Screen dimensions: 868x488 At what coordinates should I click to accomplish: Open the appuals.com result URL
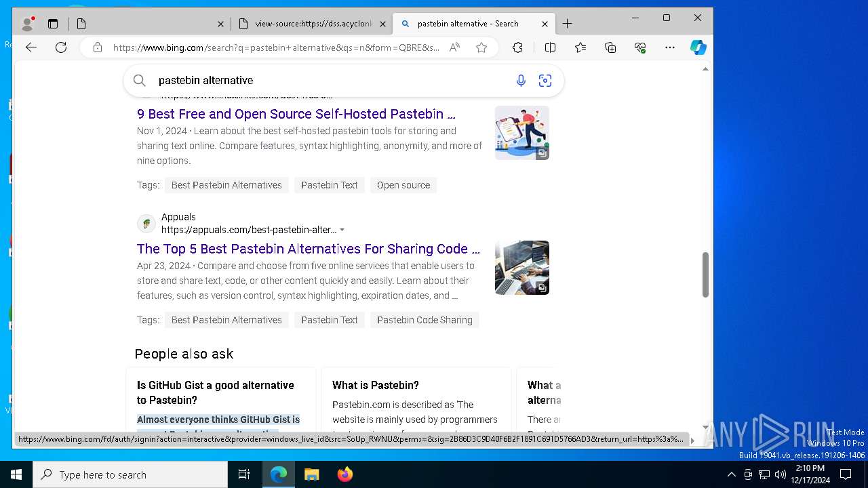coord(249,230)
